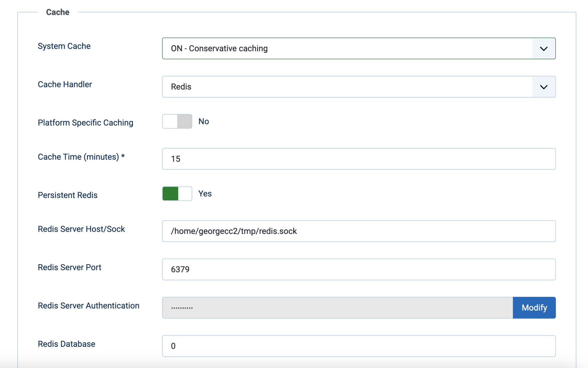This screenshot has height=368, width=588.
Task: Enable Platform Specific Caching toggle
Action: (177, 122)
